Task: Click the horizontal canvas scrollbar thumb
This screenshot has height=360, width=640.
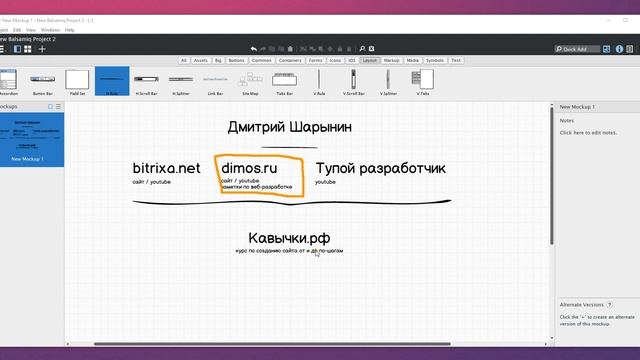Action: pos(272,344)
